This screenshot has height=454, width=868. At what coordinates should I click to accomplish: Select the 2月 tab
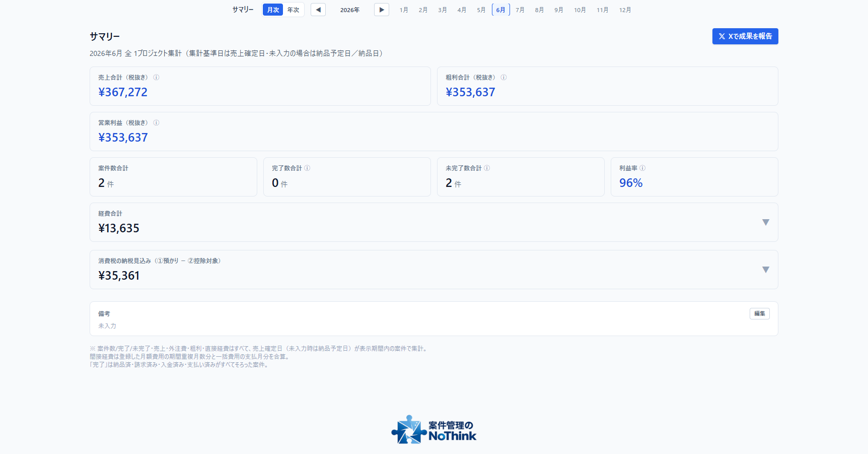pos(423,10)
